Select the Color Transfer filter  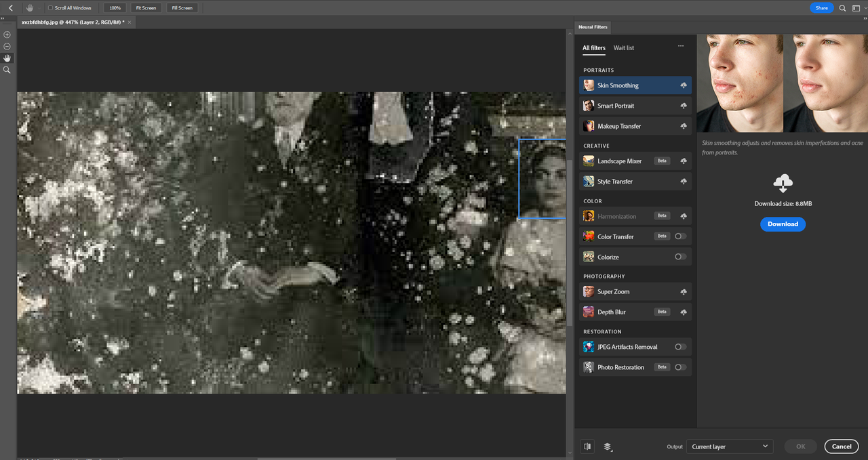pos(635,236)
